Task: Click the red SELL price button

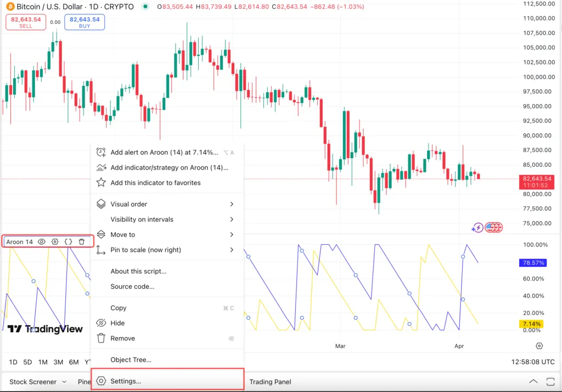Action: point(26,22)
